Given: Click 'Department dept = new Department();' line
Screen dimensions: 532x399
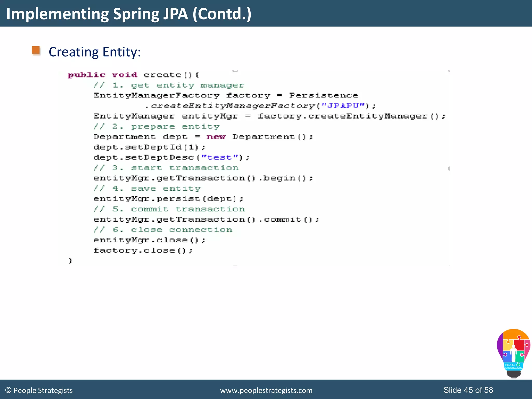Looking at the screenshot, I should click(x=203, y=137).
